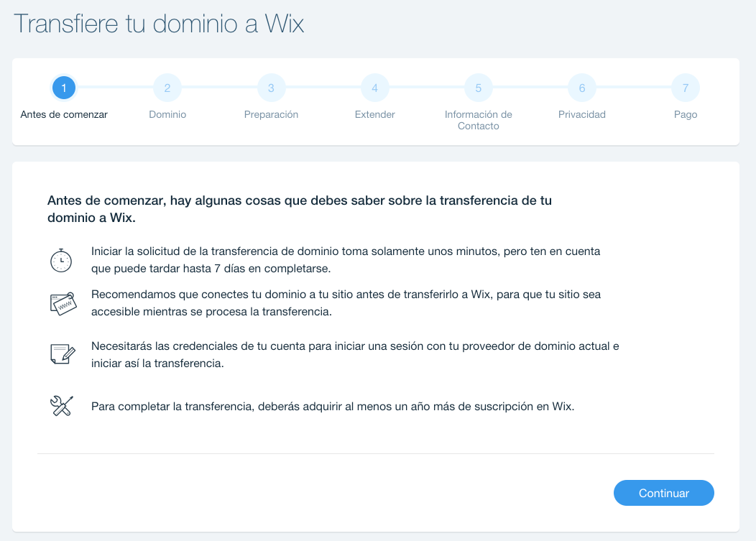This screenshot has width=756, height=541.
Task: Click the 'Preparación' step label
Action: 271,114
